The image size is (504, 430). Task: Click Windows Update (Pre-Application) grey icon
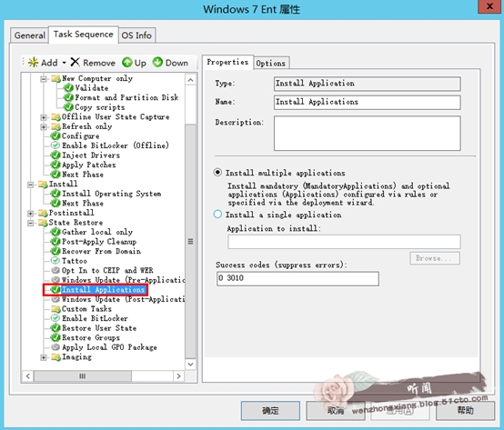click(x=55, y=280)
